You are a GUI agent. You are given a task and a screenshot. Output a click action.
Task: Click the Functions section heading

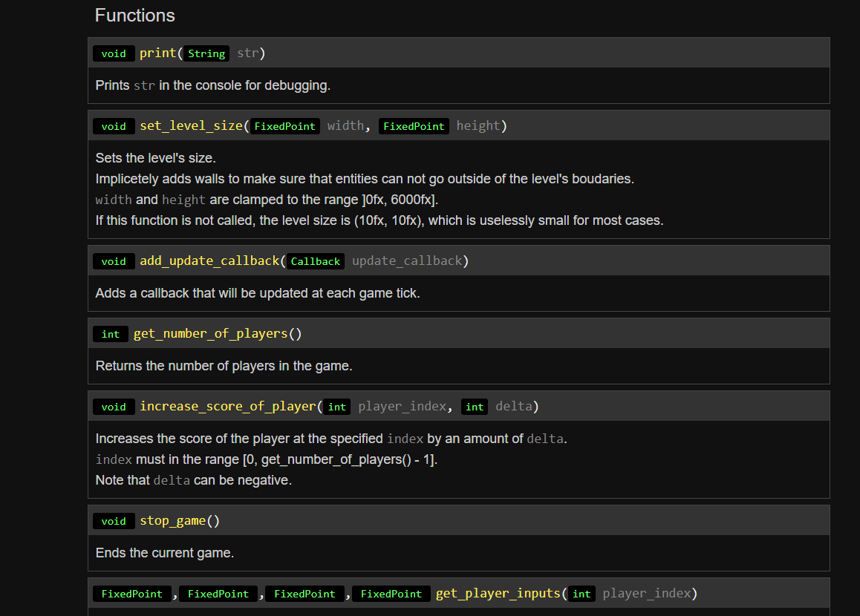tap(135, 16)
